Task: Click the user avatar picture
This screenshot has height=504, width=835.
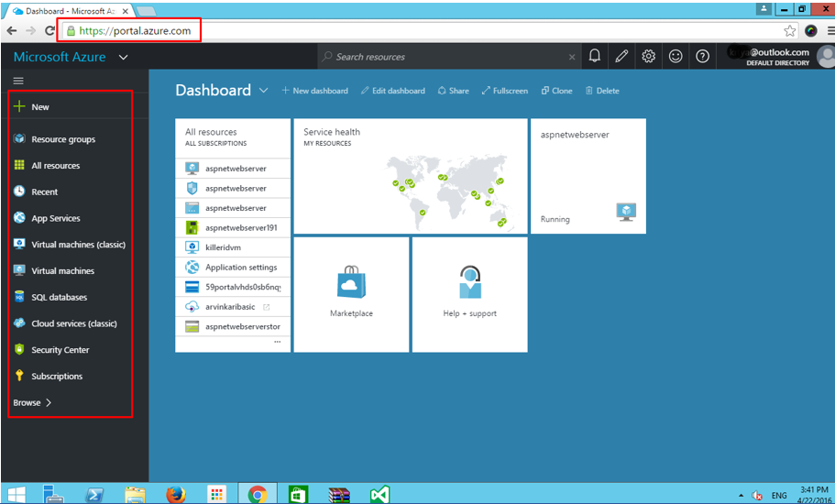Action: (826, 57)
